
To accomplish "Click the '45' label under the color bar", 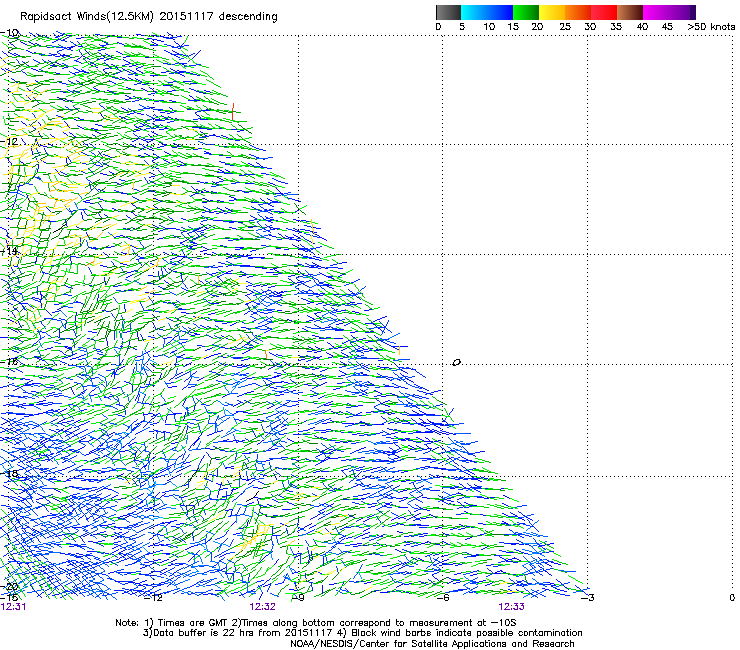I will click(667, 26).
